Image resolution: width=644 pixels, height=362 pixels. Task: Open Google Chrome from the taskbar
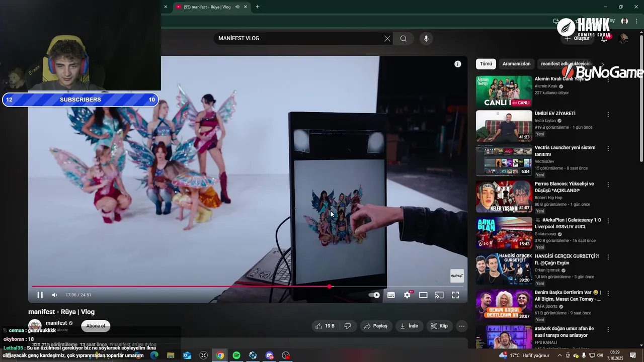220,355
